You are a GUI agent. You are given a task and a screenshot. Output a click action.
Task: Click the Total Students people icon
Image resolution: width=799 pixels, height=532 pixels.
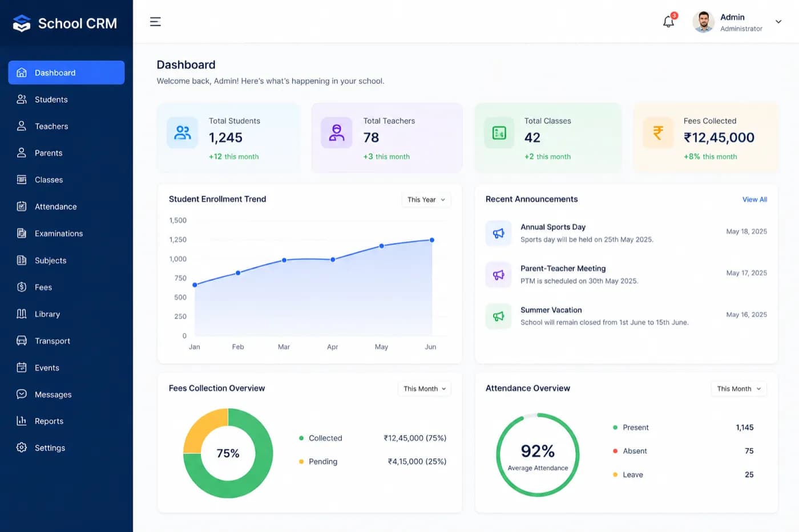point(183,133)
